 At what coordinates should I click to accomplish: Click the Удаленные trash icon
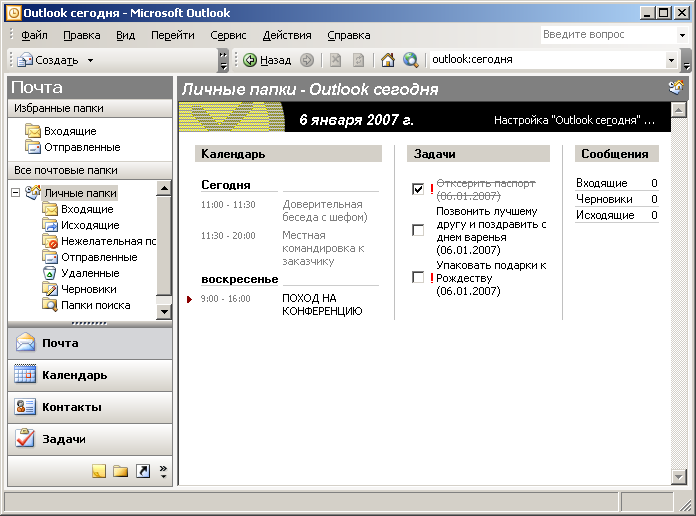click(x=50, y=273)
